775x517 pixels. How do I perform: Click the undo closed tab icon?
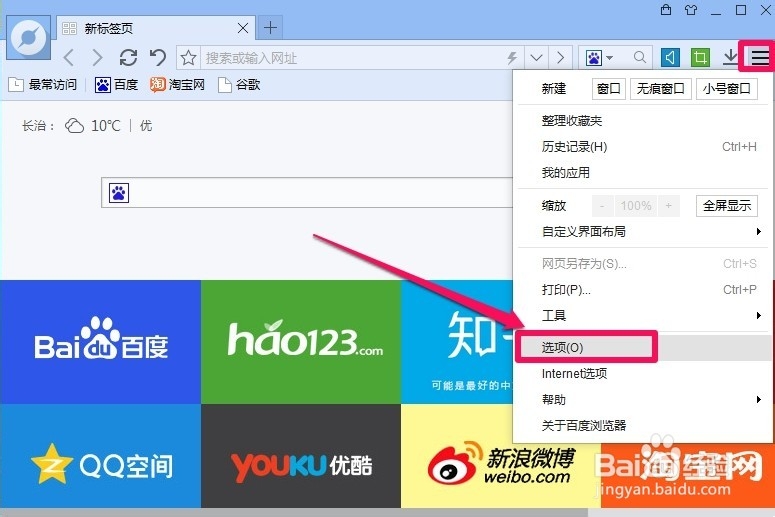[158, 58]
